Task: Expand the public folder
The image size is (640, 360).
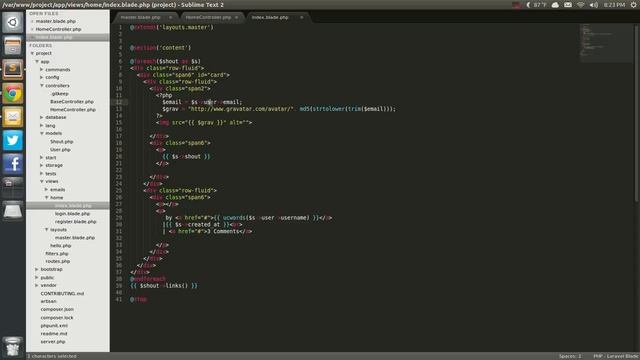Action: tap(37, 278)
